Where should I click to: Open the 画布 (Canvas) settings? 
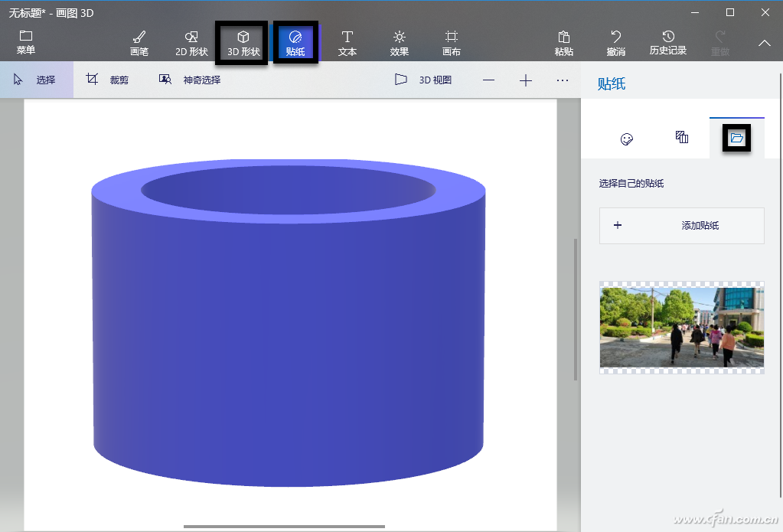(450, 42)
